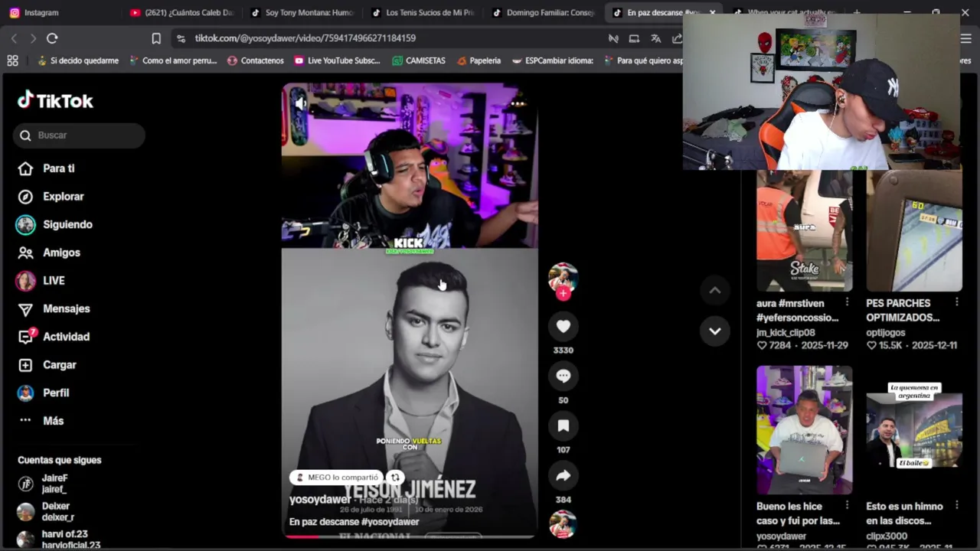Screen dimensions: 980x551
Task: Repost video with repost icon
Action: 395,478
